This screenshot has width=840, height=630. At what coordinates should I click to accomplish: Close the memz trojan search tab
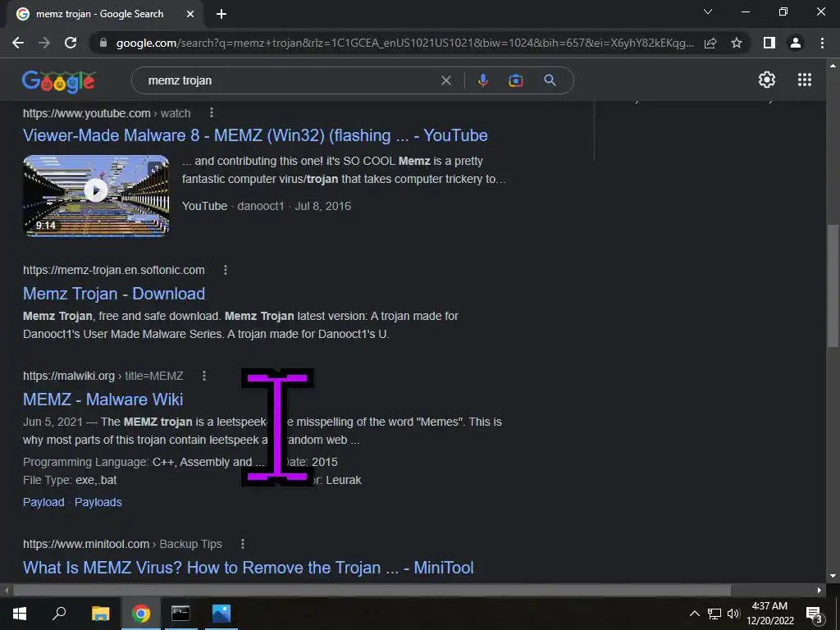(x=190, y=14)
